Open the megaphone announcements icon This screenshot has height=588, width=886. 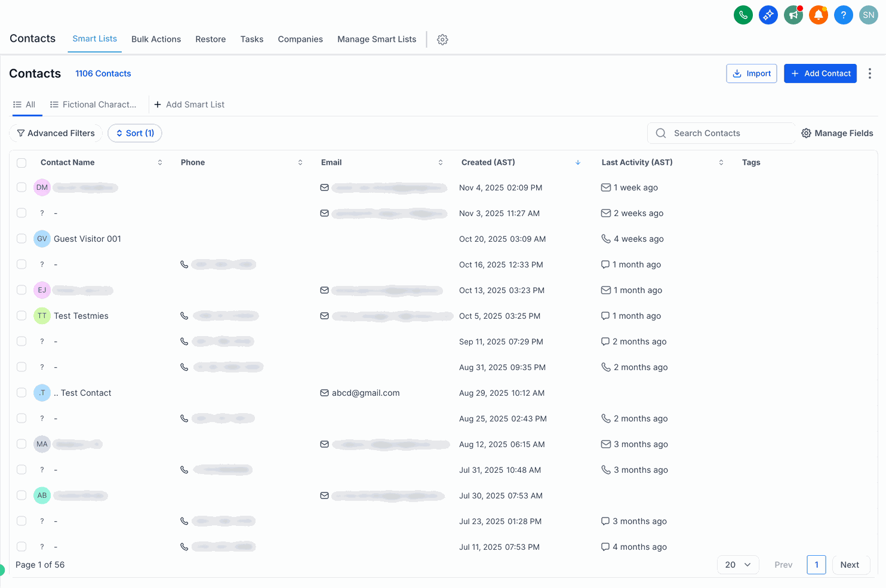[x=793, y=15]
